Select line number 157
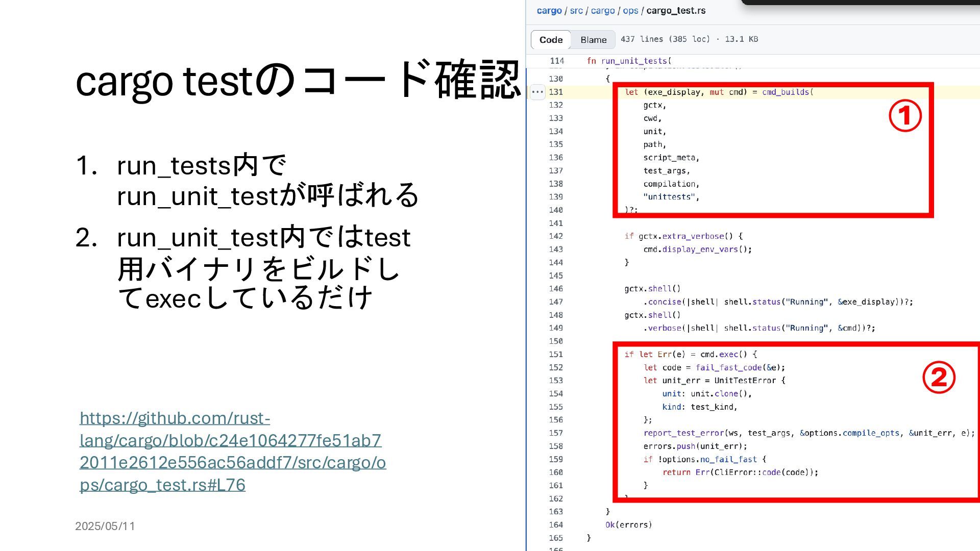This screenshot has width=980, height=551. 556,433
